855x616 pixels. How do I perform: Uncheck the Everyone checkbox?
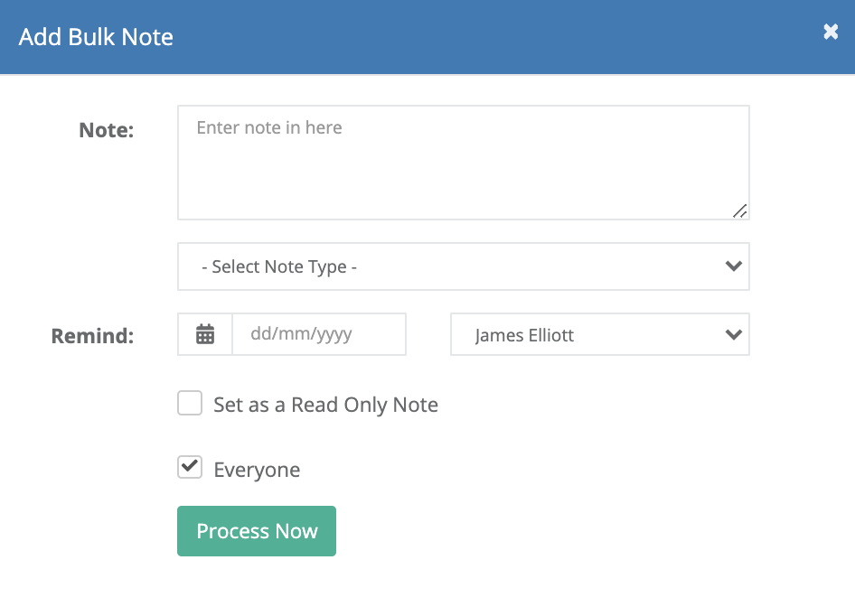point(190,467)
